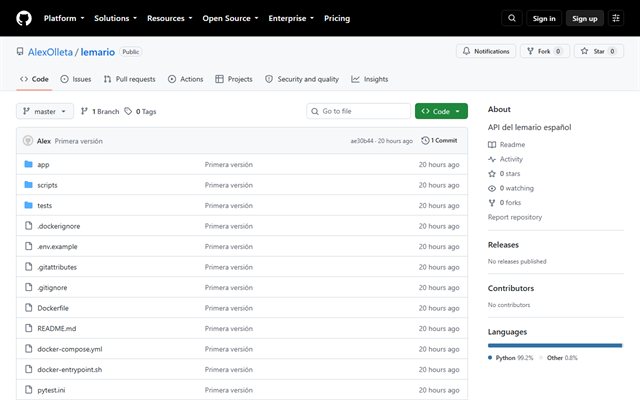Image resolution: width=640 pixels, height=400 pixels.
Task: Expand the Platform menu
Action: tap(64, 18)
